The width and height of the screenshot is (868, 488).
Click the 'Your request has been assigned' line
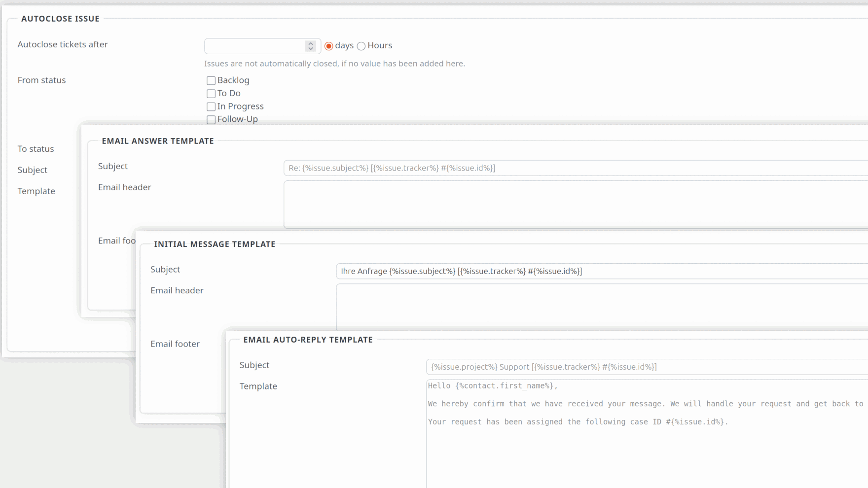coord(578,422)
